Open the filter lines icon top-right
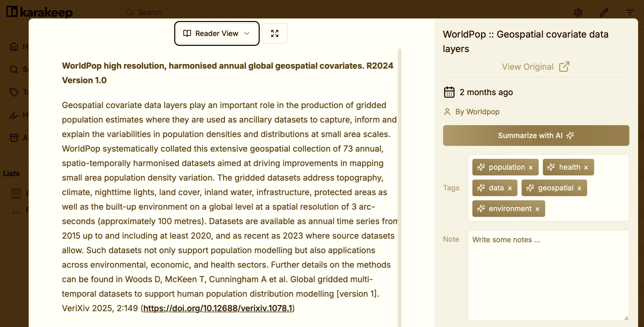 pyautogui.click(x=630, y=12)
